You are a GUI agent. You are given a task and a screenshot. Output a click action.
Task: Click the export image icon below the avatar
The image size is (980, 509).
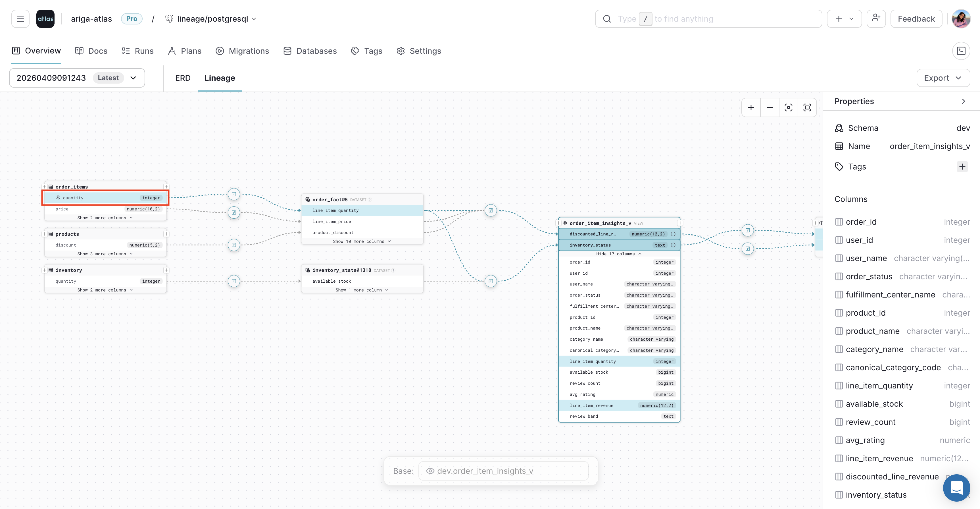pos(962,50)
